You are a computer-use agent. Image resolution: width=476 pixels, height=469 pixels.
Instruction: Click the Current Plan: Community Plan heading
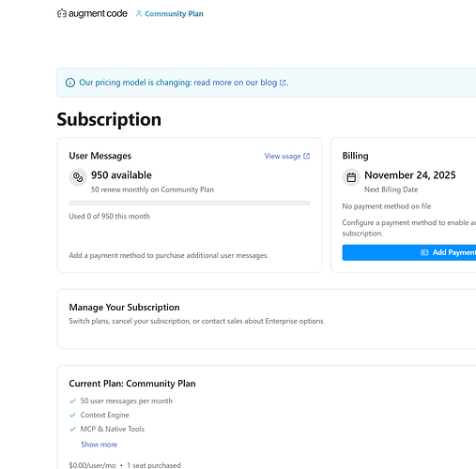point(132,384)
